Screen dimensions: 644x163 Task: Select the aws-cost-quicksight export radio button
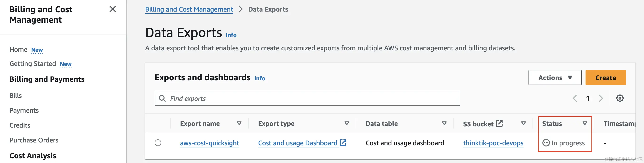[158, 143]
